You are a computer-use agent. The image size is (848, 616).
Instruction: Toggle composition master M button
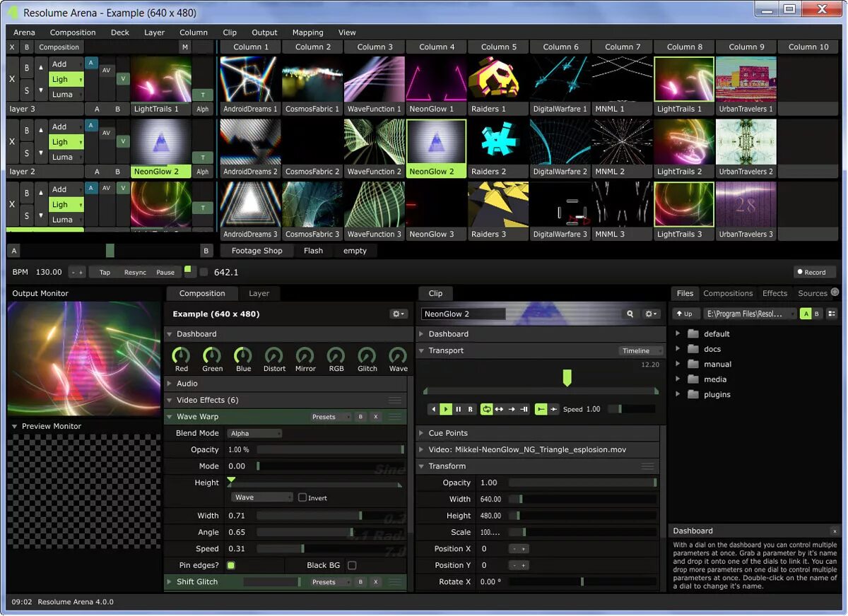185,47
